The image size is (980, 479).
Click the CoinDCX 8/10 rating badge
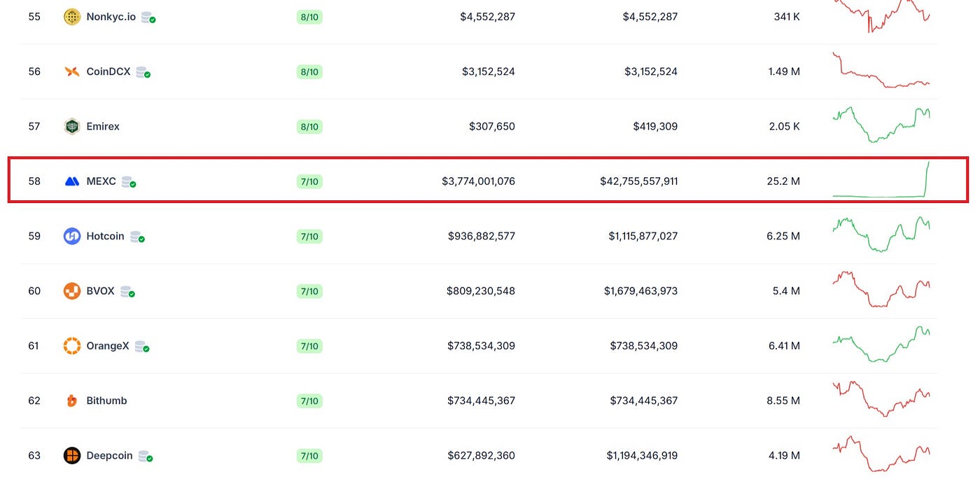click(309, 71)
